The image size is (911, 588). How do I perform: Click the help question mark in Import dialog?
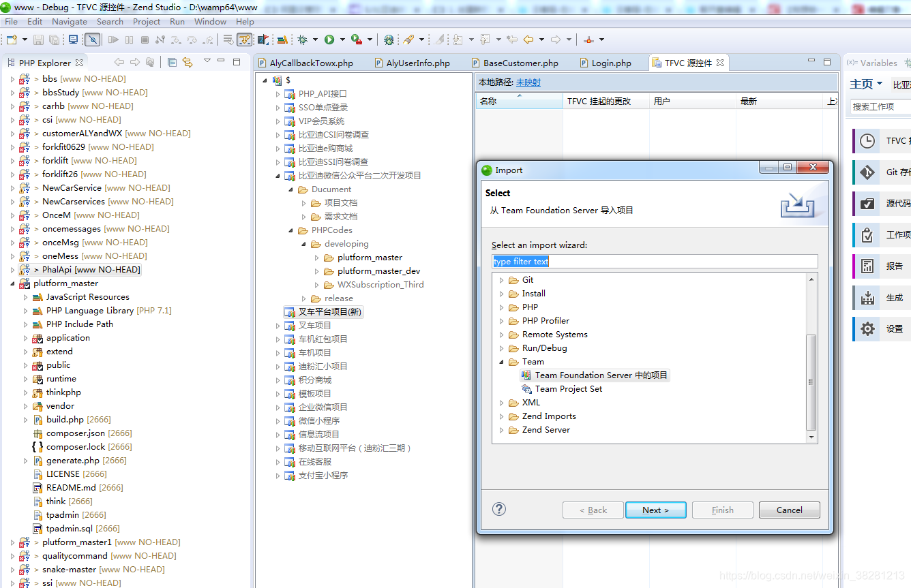pyautogui.click(x=499, y=509)
